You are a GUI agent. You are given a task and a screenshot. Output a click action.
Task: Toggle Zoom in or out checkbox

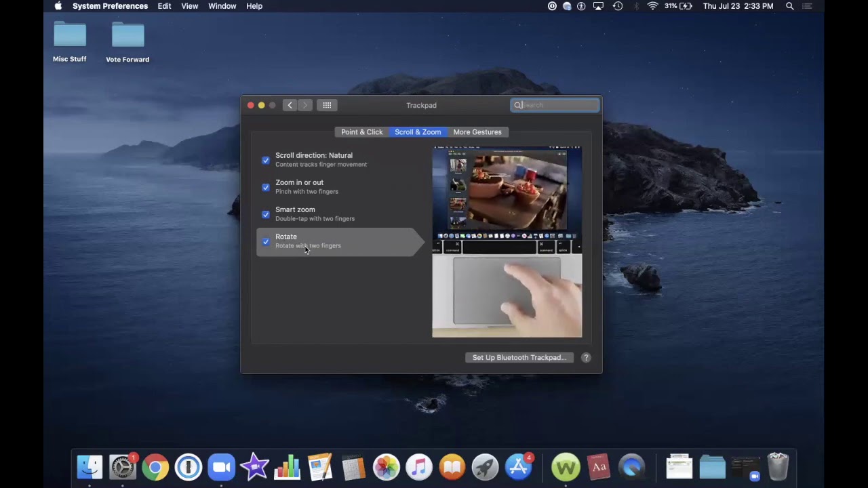(x=266, y=187)
